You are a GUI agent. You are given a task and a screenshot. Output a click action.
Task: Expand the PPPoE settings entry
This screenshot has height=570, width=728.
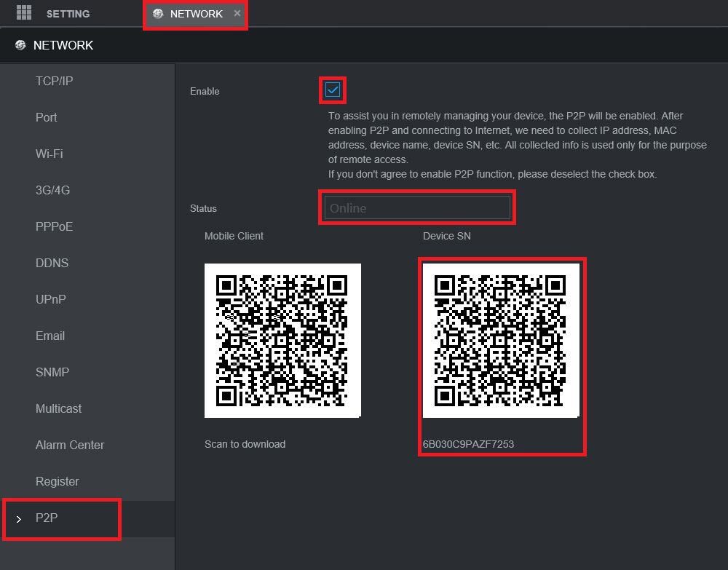(x=54, y=226)
